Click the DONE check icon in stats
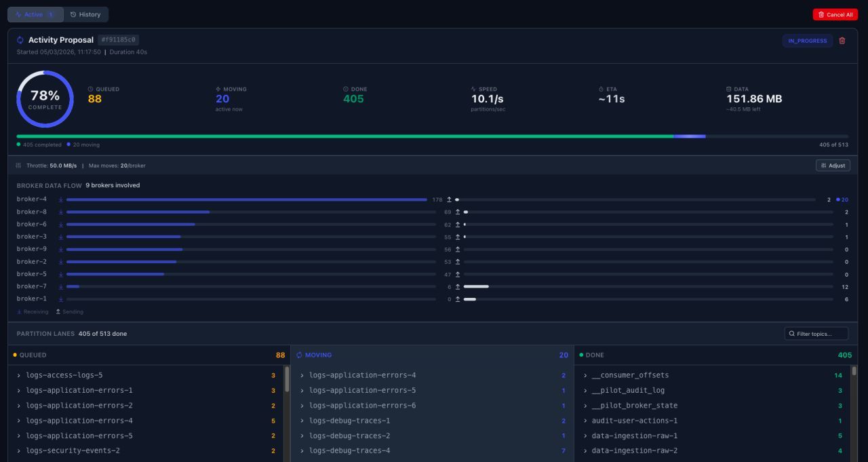Viewport: 868px width, 462px height. point(346,89)
